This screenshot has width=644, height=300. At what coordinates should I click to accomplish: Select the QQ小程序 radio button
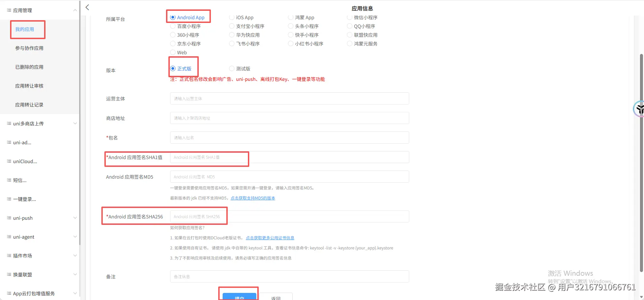[x=350, y=26]
